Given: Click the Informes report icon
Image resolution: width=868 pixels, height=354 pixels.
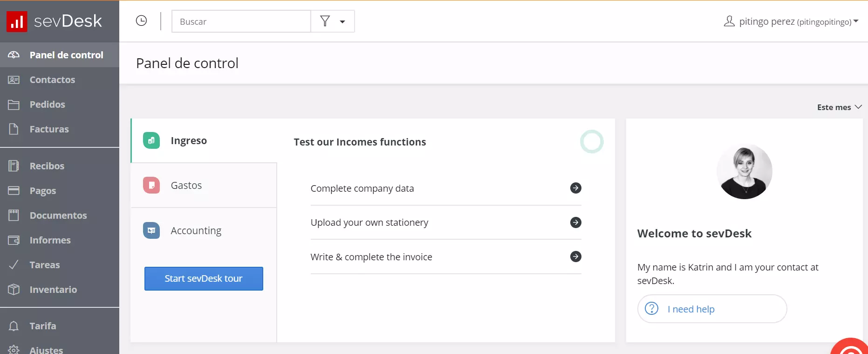Looking at the screenshot, I should pyautogui.click(x=14, y=240).
